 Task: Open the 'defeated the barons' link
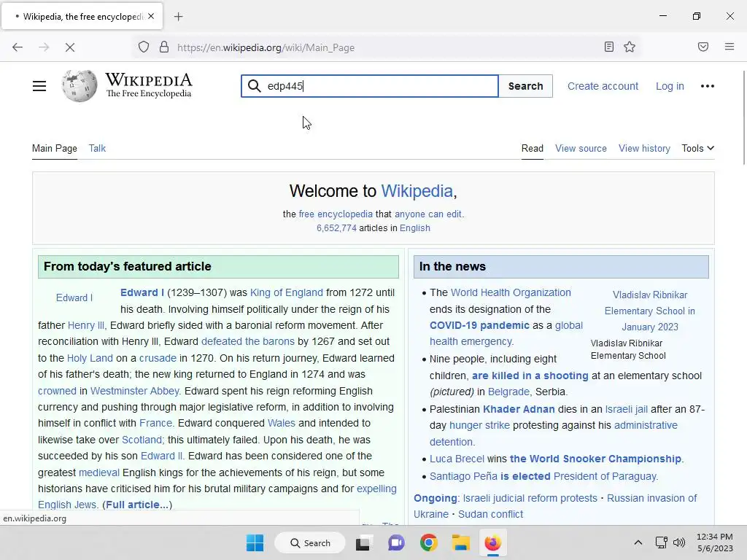pyautogui.click(x=248, y=341)
